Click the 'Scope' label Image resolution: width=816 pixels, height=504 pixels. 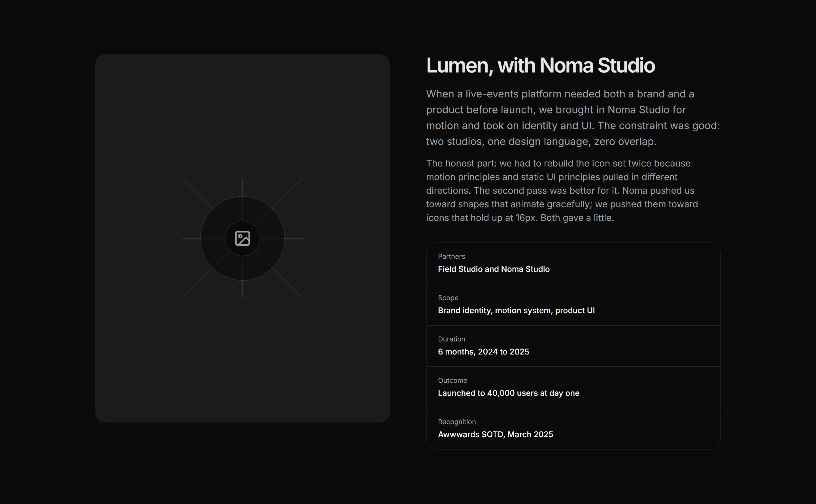click(448, 298)
